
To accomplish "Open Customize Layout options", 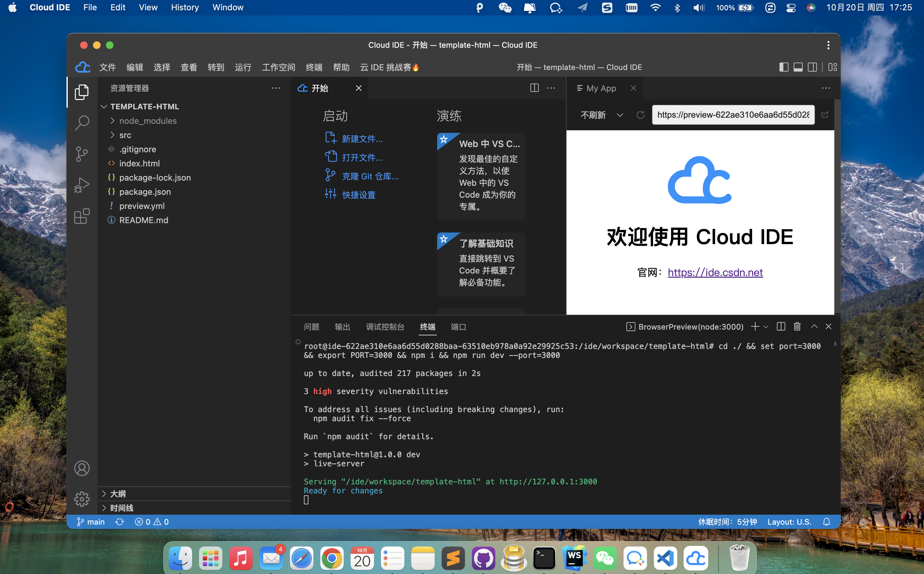I will click(x=832, y=67).
